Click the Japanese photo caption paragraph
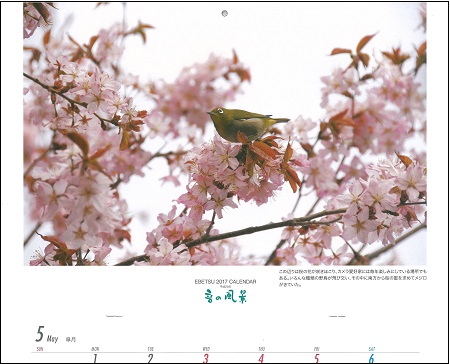The height and width of the screenshot is (364, 450). (353, 278)
